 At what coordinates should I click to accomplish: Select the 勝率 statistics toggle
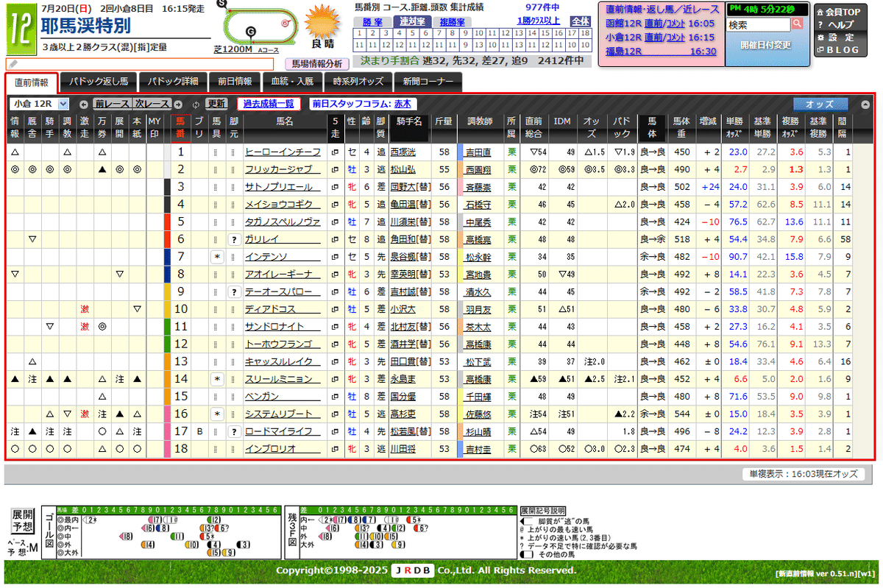coord(372,21)
